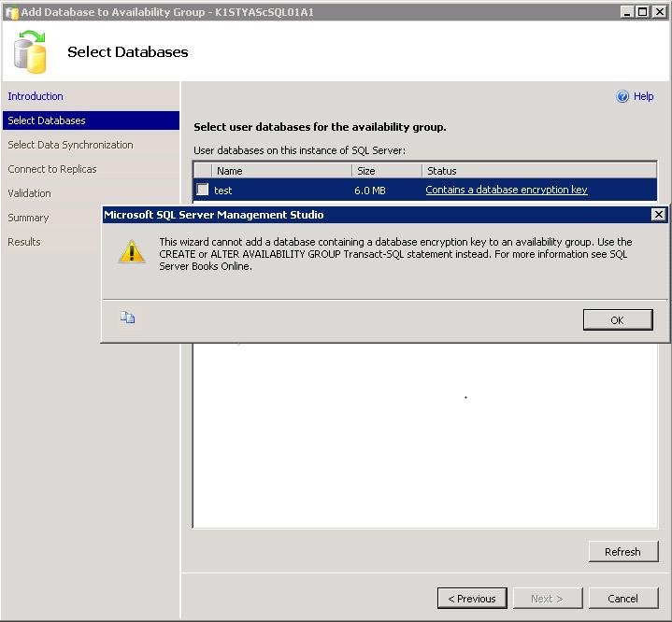Minimize the wizard window
This screenshot has width=672, height=622.
tap(627, 12)
